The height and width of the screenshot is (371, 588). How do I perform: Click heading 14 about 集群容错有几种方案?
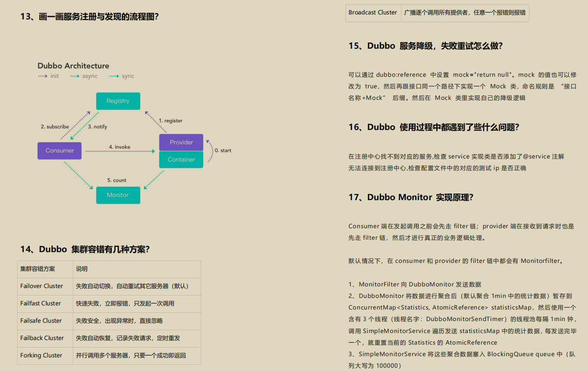pos(85,249)
